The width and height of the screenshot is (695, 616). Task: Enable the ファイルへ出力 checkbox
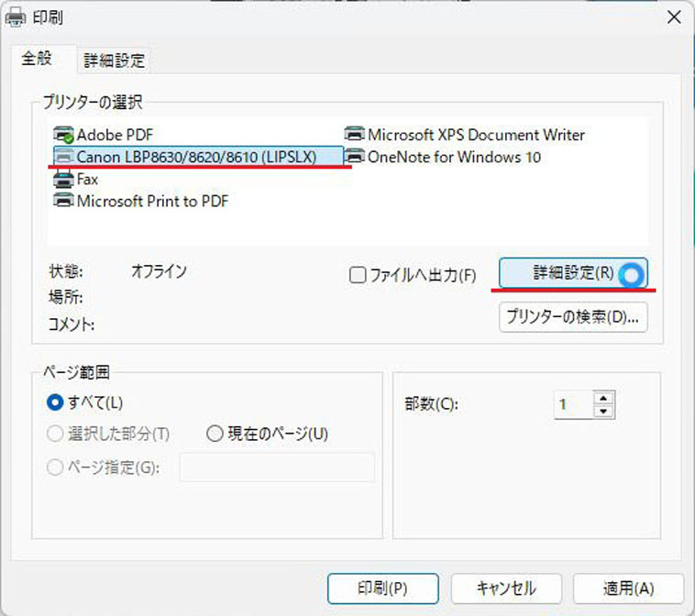point(358,275)
